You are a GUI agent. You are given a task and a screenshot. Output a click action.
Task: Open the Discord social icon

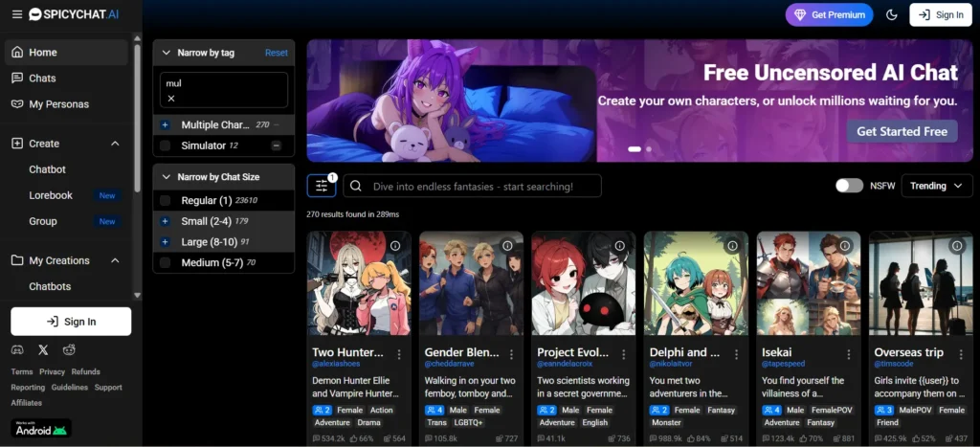[x=17, y=350]
